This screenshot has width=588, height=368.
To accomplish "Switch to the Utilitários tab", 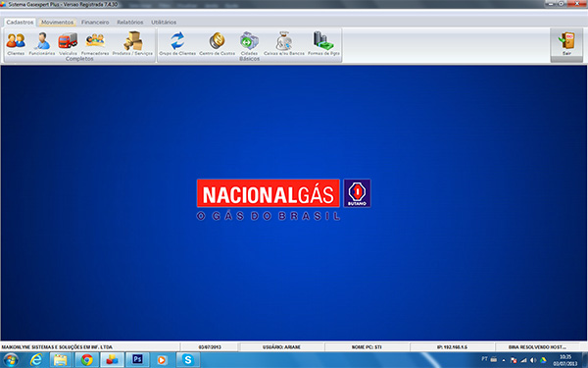I will (164, 23).
